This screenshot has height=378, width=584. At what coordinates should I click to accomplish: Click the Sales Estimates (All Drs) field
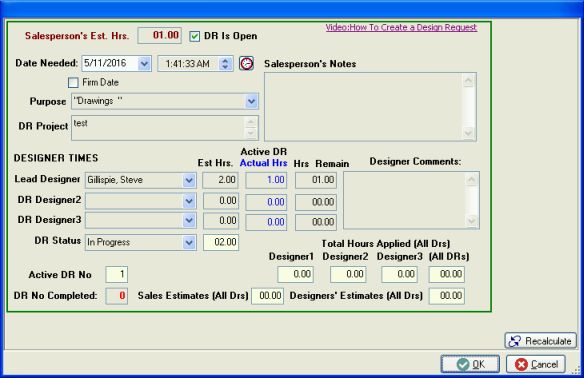[x=267, y=296]
